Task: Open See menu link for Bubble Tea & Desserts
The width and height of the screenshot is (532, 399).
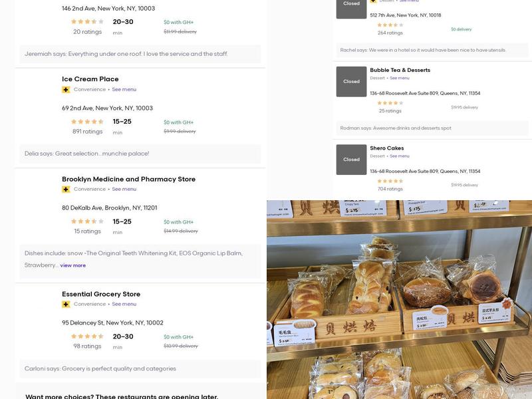Action: coord(400,78)
